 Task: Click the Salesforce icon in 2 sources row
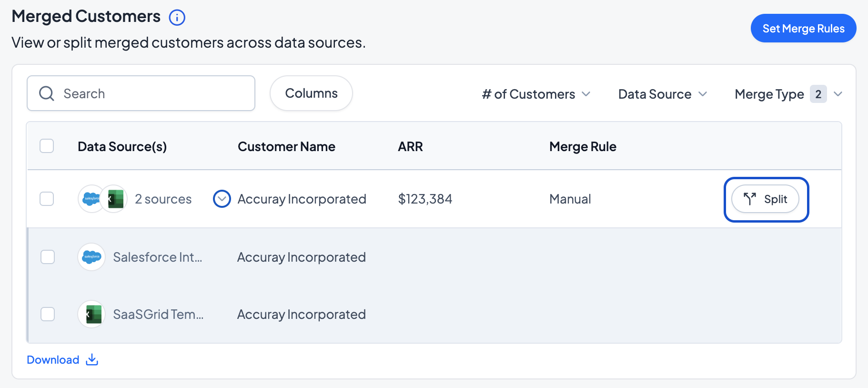tap(90, 199)
